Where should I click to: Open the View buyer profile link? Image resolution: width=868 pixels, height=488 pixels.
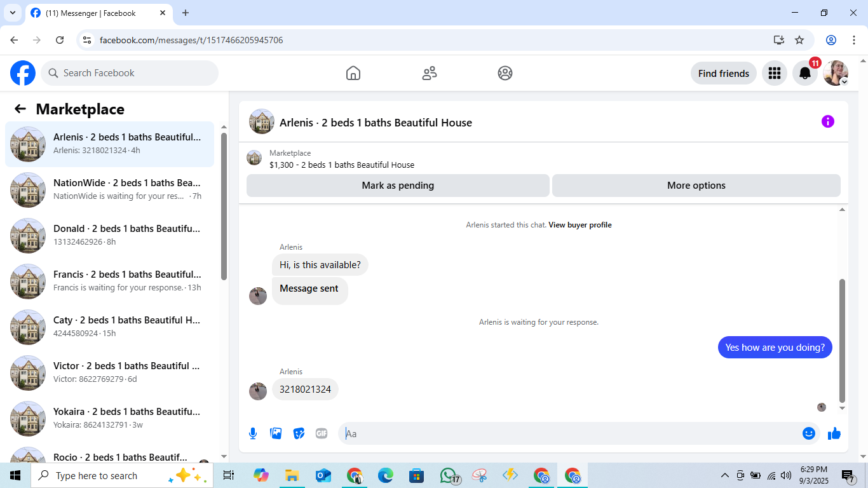[580, 225]
